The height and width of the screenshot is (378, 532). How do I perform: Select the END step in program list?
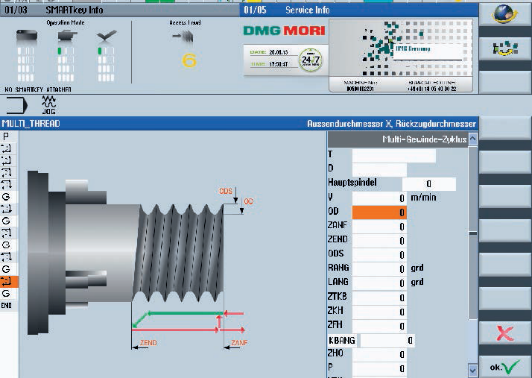click(7, 305)
